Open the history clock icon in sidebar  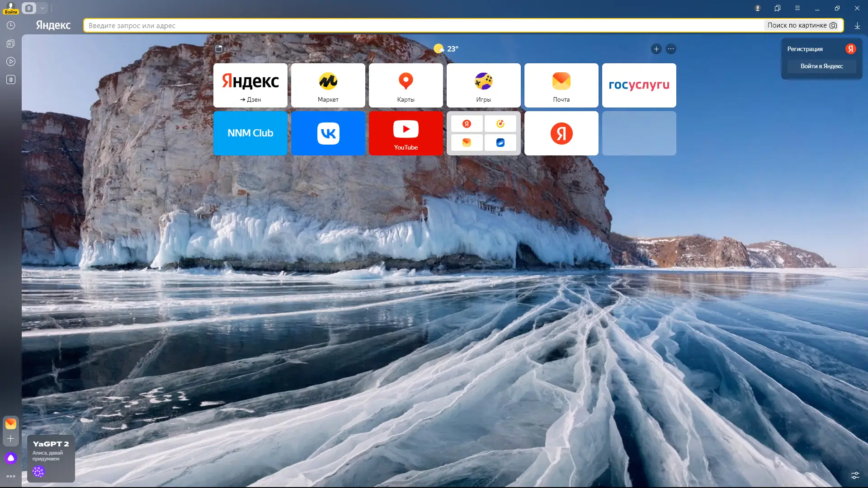click(x=11, y=26)
